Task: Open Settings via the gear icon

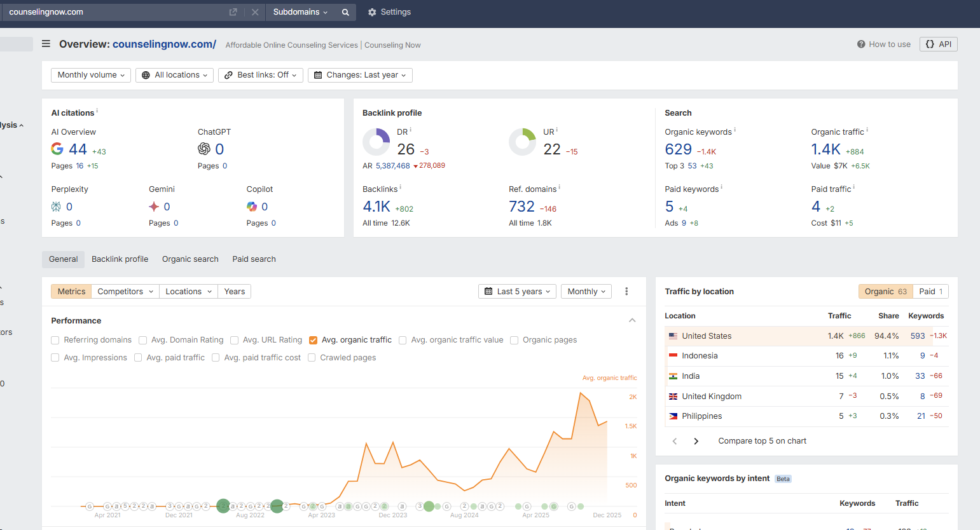Action: pos(372,12)
